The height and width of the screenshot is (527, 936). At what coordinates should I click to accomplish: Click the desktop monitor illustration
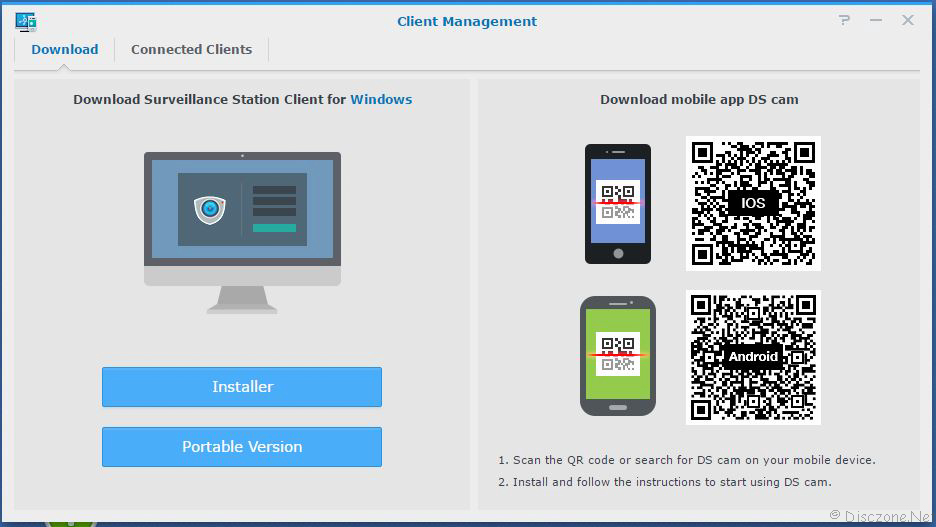[242, 233]
